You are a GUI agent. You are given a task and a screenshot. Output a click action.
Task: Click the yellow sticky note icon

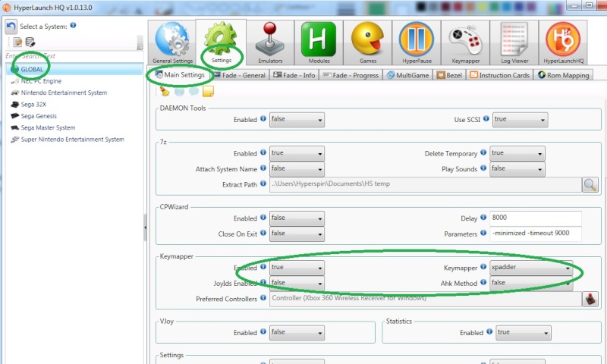[208, 91]
